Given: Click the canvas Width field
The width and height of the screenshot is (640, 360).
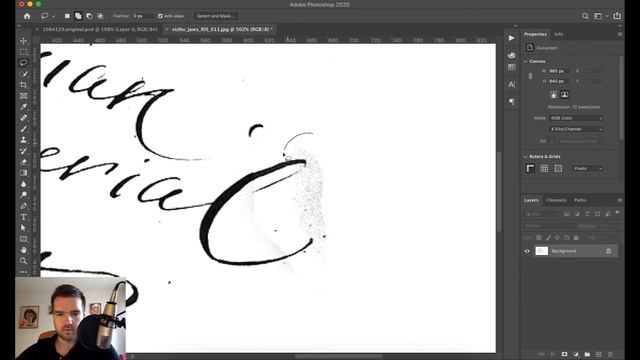Looking at the screenshot, I should click(x=558, y=71).
